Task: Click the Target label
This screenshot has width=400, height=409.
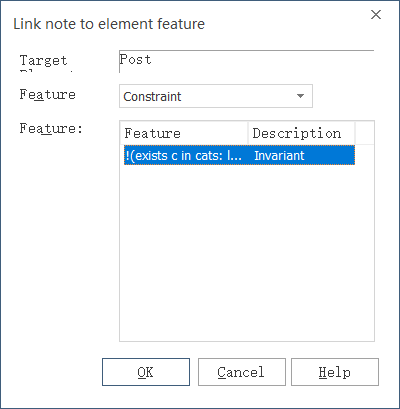Action: click(44, 61)
